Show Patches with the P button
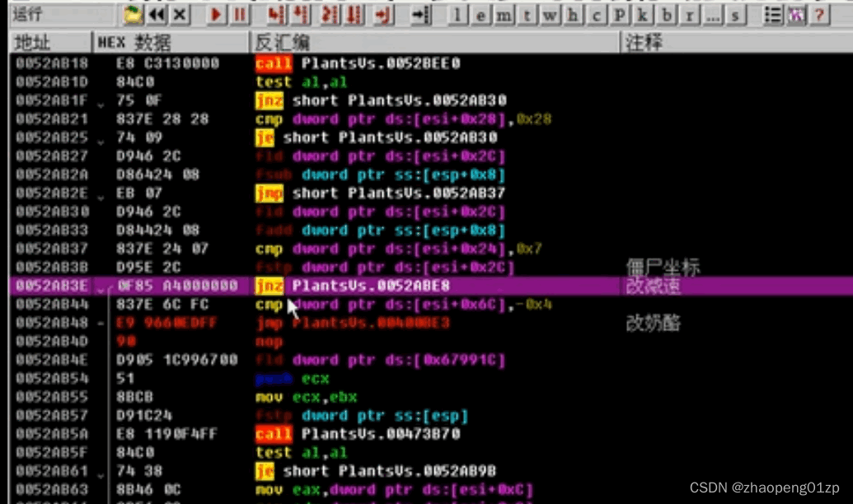The width and height of the screenshot is (853, 504). [619, 15]
